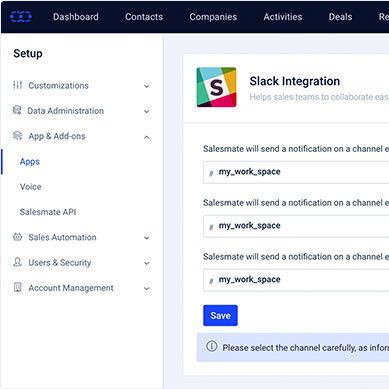Expand the Sales Automation chevron
Screen dimensions: 389x389
coord(146,238)
